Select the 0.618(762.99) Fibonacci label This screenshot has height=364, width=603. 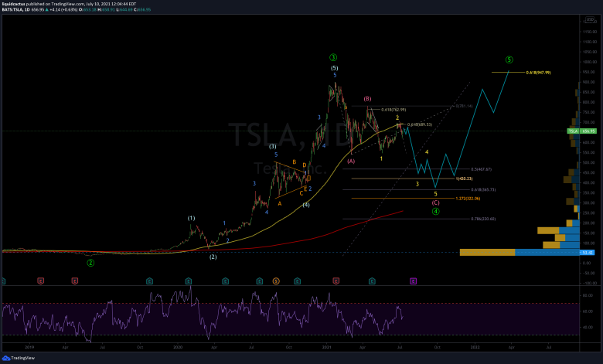(x=393, y=110)
